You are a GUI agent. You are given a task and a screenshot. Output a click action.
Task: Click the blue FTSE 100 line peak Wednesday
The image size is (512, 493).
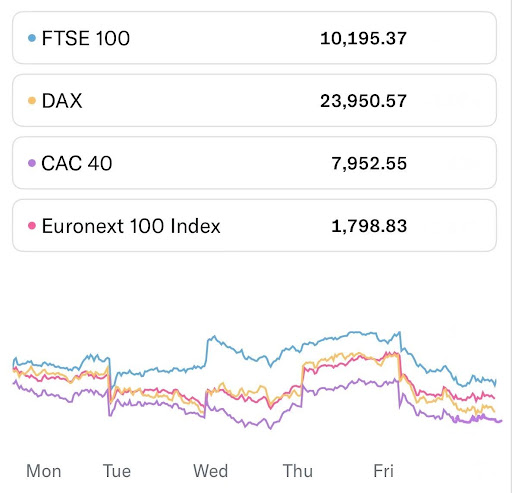[213, 337]
